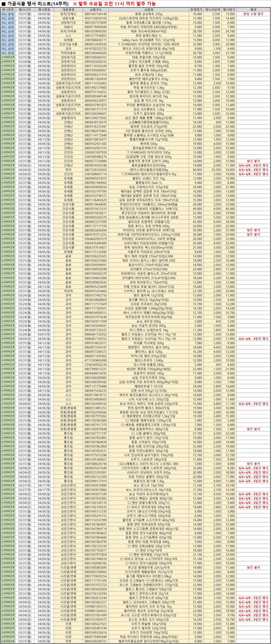Click 코카콜라 215ml*30입(CAN) cell
271x644 pixels.
tap(149, 269)
